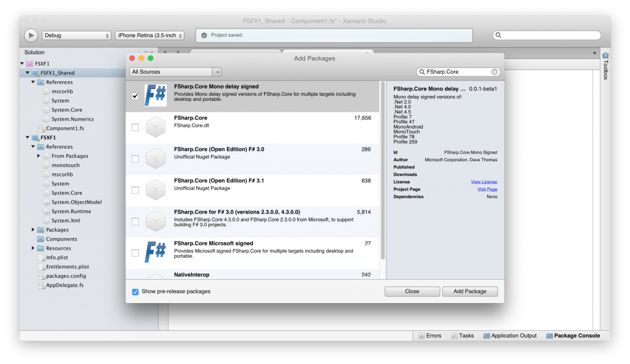Open Component1.fs in the solution tree
630x364 pixels.
point(65,128)
